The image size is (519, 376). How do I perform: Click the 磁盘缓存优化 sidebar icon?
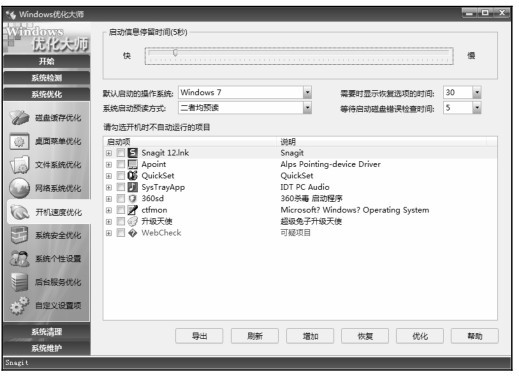pos(19,118)
